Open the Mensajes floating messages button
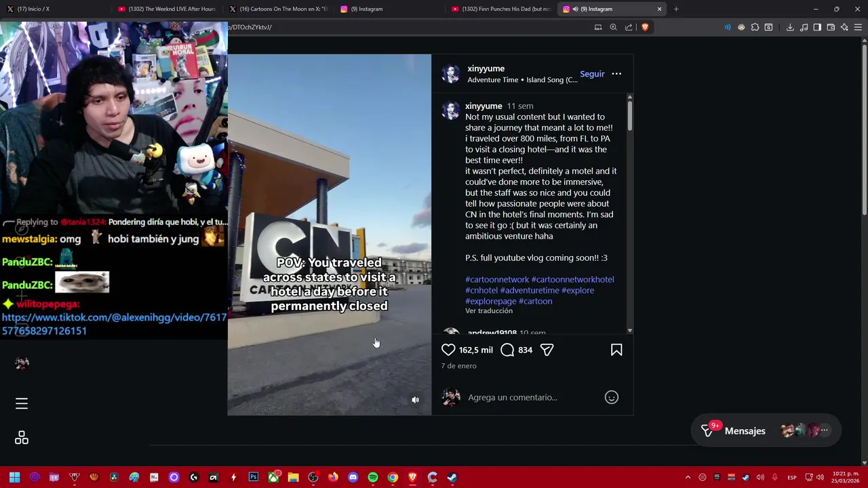The height and width of the screenshot is (488, 868). pyautogui.click(x=766, y=431)
